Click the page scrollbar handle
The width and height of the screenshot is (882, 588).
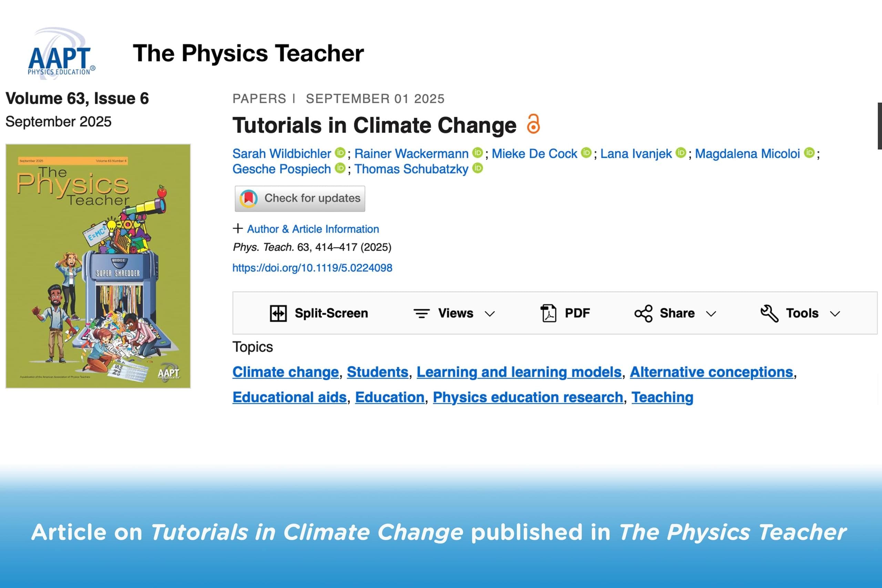[x=879, y=126]
